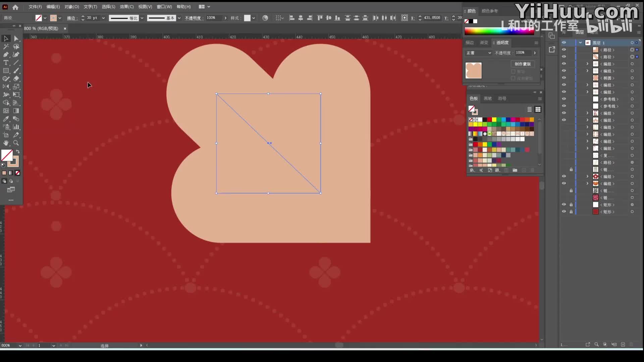
Task: Open the blend mode 正常 dropdown
Action: click(x=479, y=53)
